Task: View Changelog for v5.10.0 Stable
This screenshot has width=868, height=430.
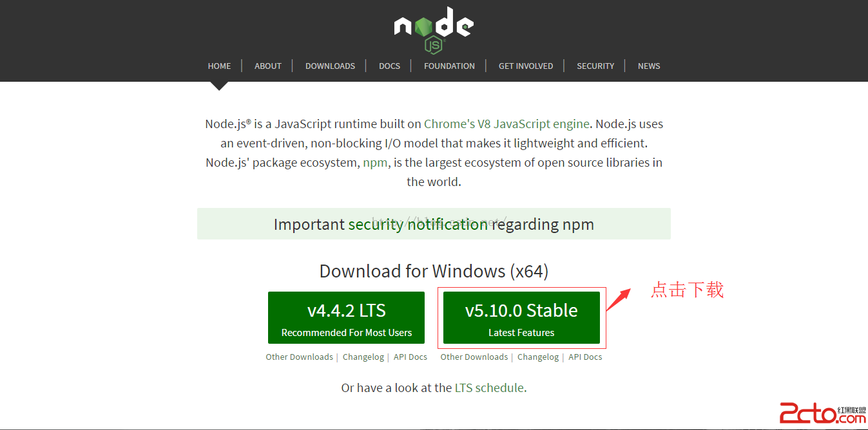Action: point(537,357)
